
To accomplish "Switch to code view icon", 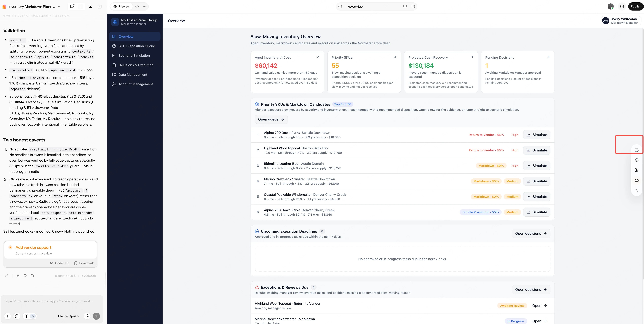I will (137, 6).
